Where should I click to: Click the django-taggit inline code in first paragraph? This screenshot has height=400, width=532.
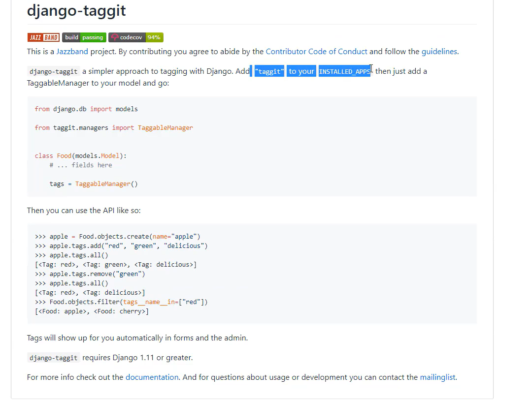coord(54,71)
